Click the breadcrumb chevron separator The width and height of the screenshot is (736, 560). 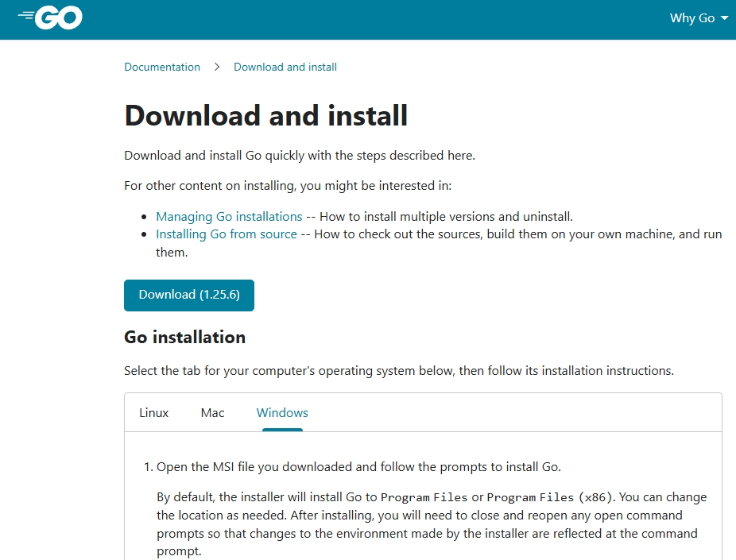(217, 67)
